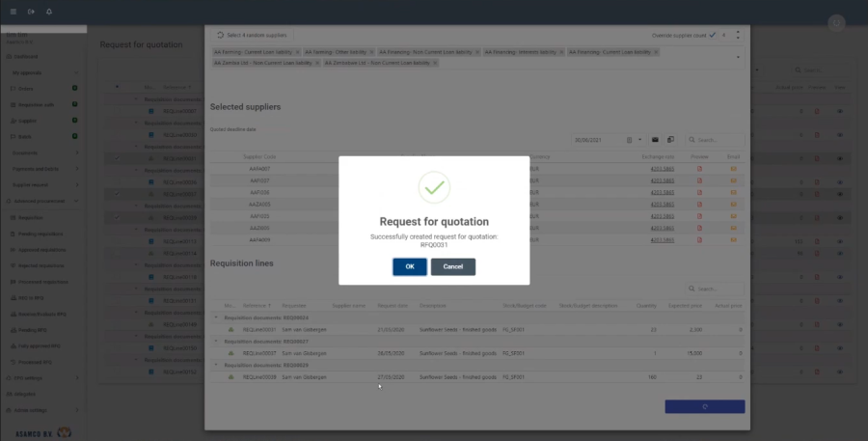The image size is (868, 441).
Task: Open Dashboard in the sidebar
Action: [27, 57]
